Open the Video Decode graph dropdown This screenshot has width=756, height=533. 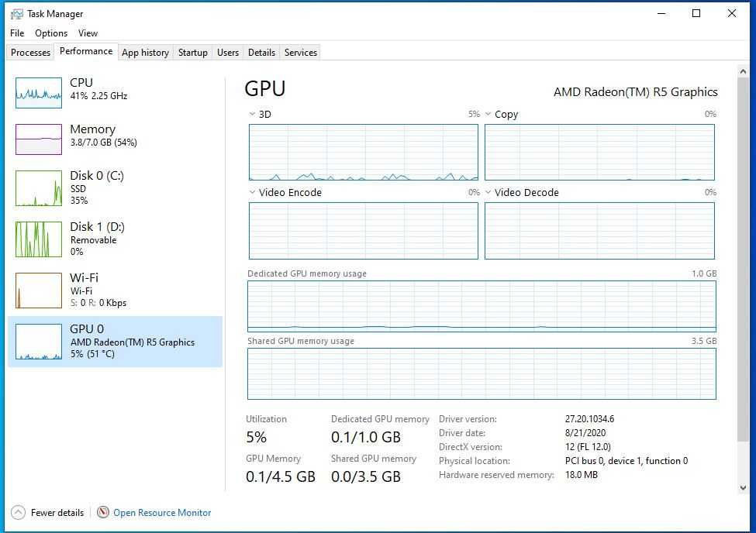(488, 192)
